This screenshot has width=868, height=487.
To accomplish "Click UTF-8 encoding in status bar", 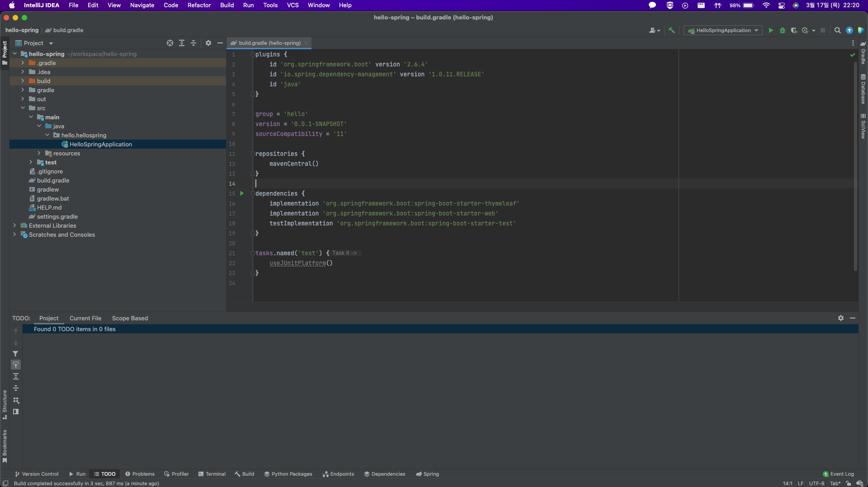I will (816, 483).
